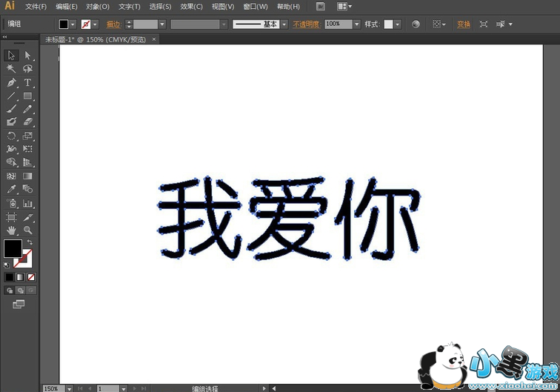Image resolution: width=560 pixels, height=392 pixels.
Task: Select the Blend tool
Action: pos(27,189)
